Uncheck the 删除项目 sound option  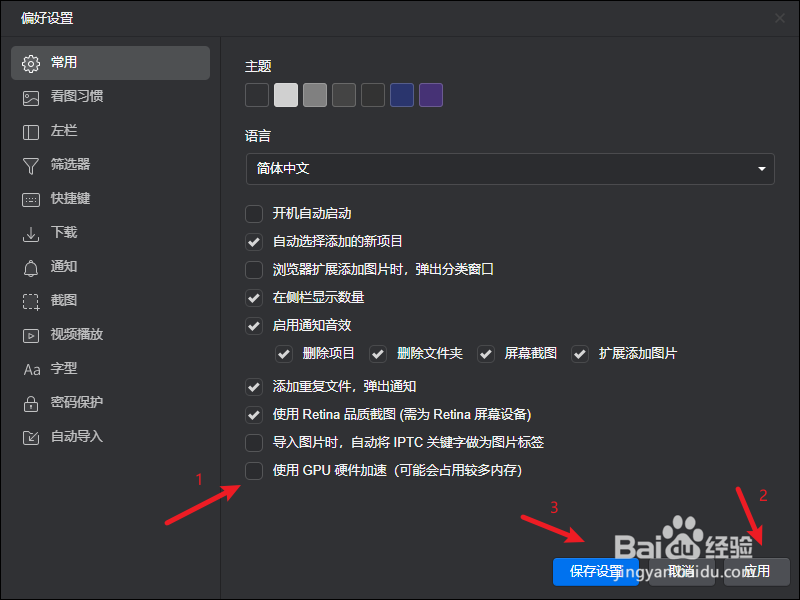(284, 354)
